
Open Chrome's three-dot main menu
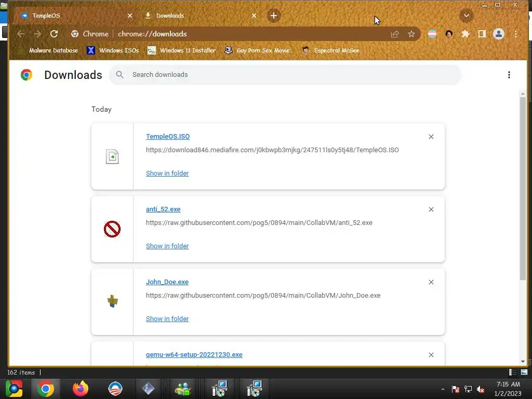point(516,34)
